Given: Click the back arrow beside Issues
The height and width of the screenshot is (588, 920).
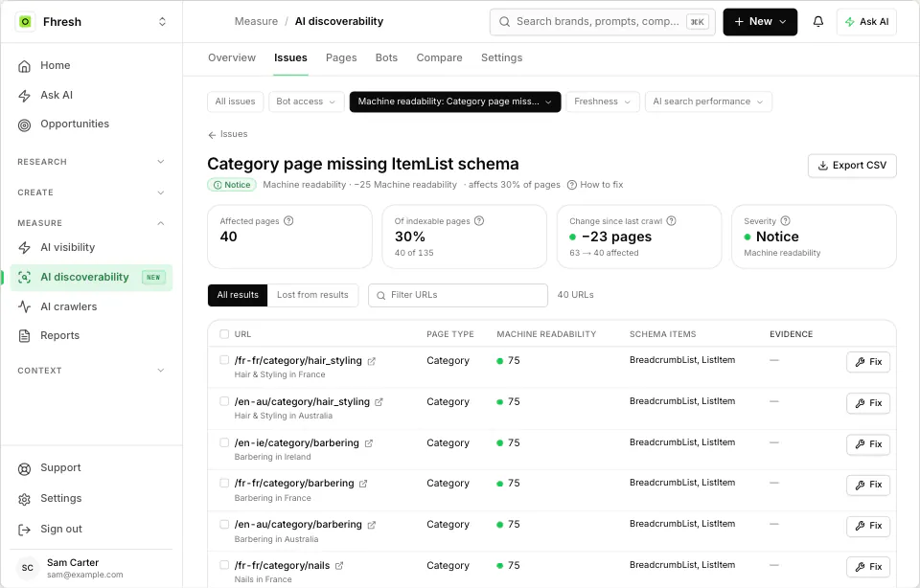Looking at the screenshot, I should (212, 135).
